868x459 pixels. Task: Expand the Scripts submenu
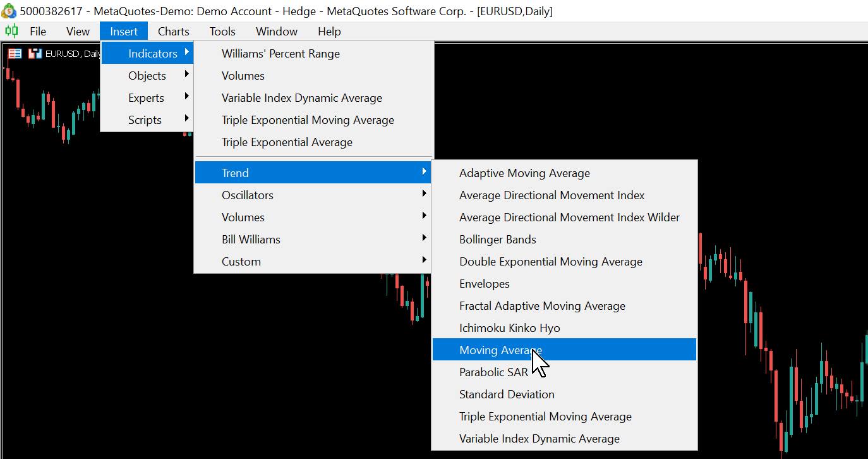(x=147, y=119)
